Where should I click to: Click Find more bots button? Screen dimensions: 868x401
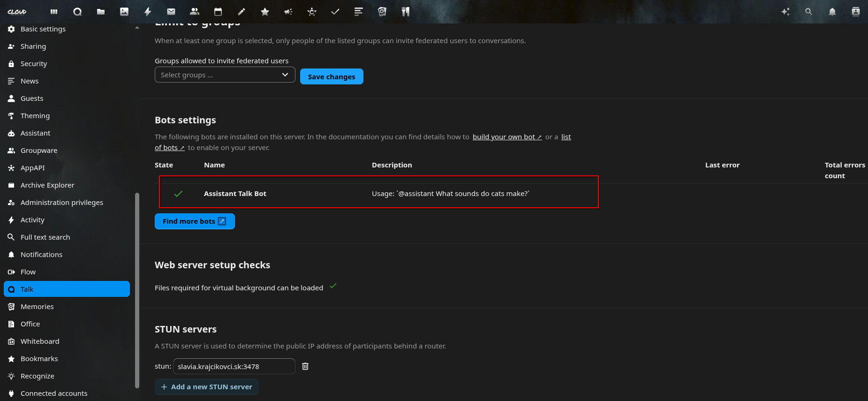[x=195, y=221]
